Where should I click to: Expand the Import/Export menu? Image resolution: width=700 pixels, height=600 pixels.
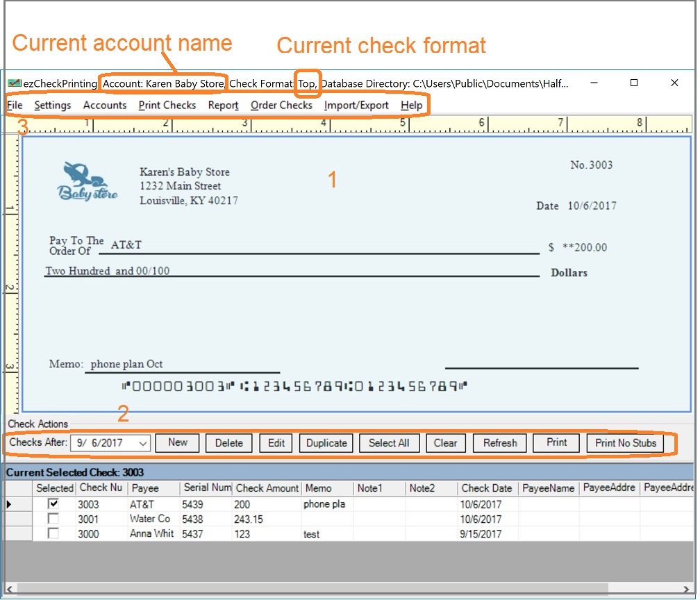tap(356, 106)
